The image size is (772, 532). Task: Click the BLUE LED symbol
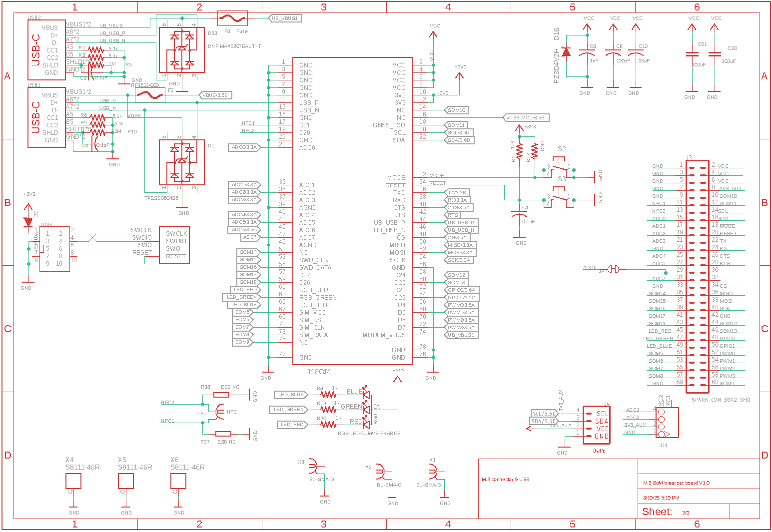(x=366, y=394)
